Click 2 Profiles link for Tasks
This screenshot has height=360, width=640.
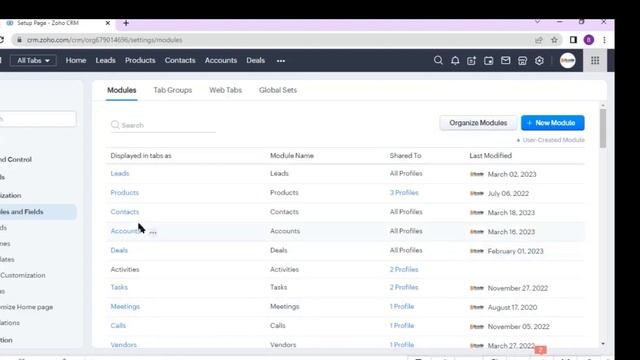coord(404,287)
